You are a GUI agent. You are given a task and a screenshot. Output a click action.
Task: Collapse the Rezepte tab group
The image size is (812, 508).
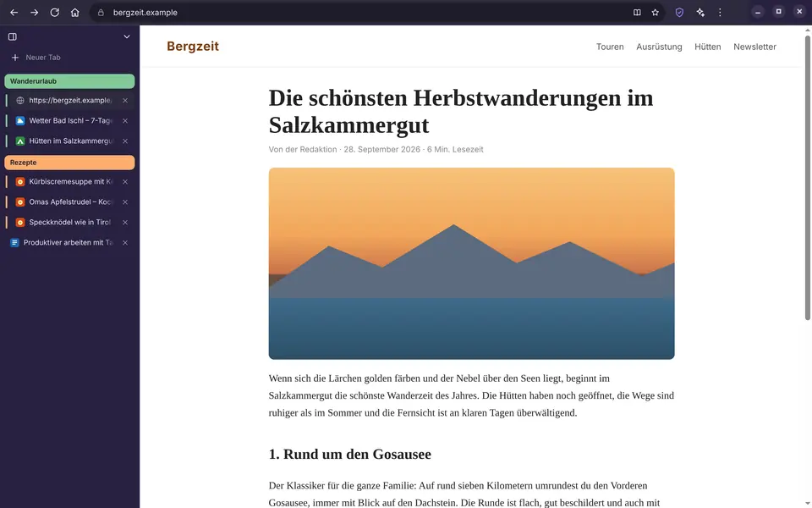(x=69, y=163)
